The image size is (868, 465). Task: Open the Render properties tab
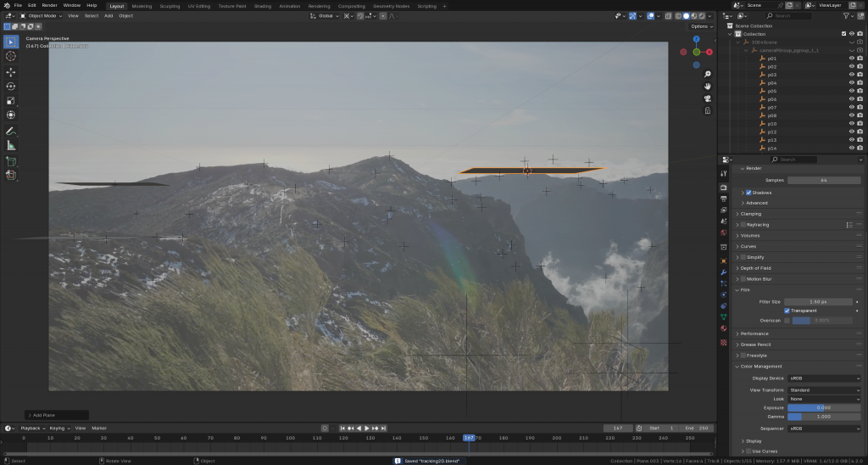coord(724,188)
